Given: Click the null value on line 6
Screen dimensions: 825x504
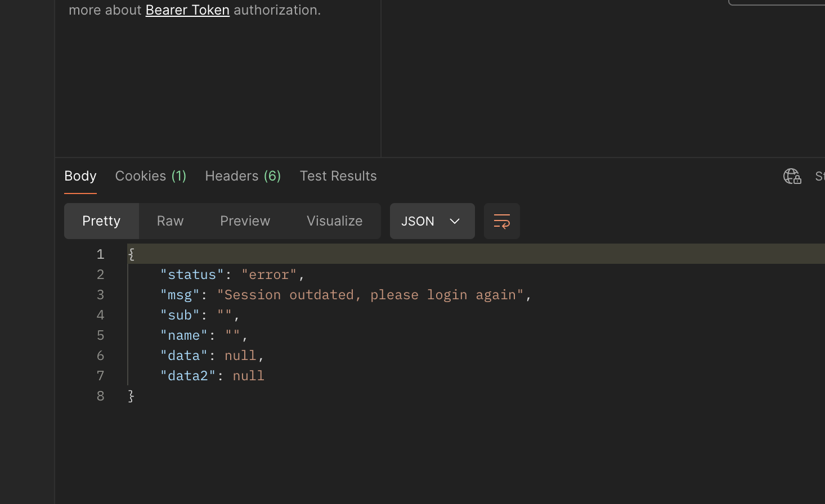Looking at the screenshot, I should click(x=240, y=355).
